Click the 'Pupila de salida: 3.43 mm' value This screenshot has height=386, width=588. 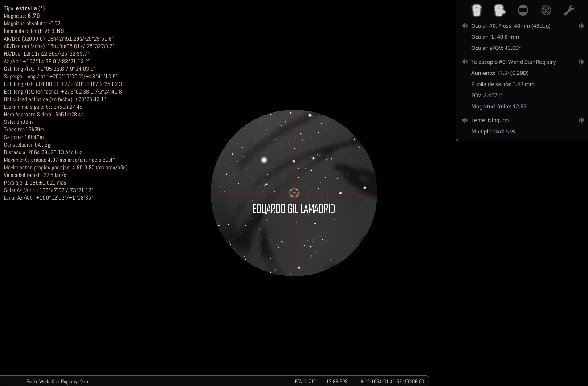coord(503,84)
